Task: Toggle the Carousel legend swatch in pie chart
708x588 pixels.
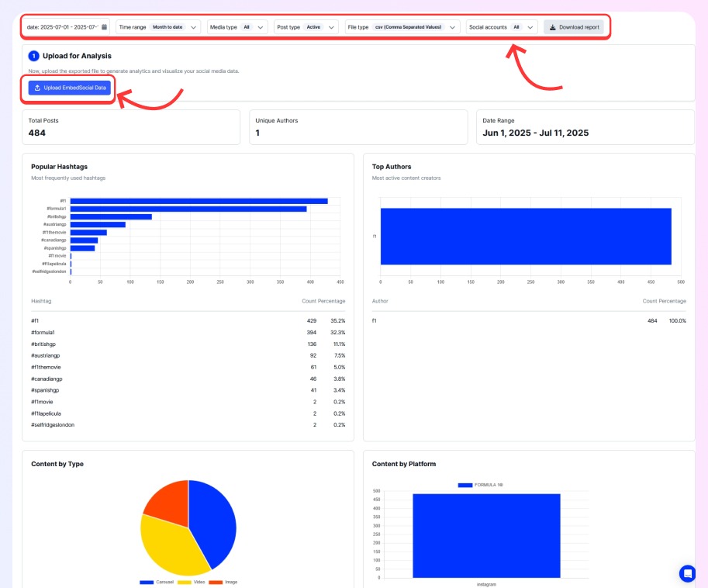Action: point(147,582)
